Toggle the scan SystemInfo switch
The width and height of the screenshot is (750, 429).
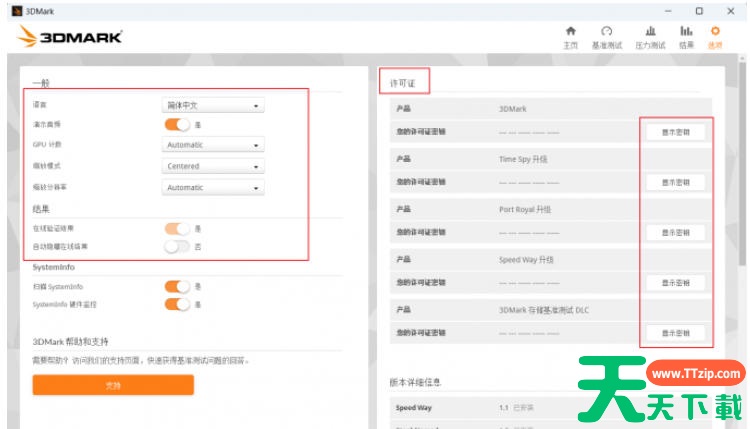(x=177, y=286)
